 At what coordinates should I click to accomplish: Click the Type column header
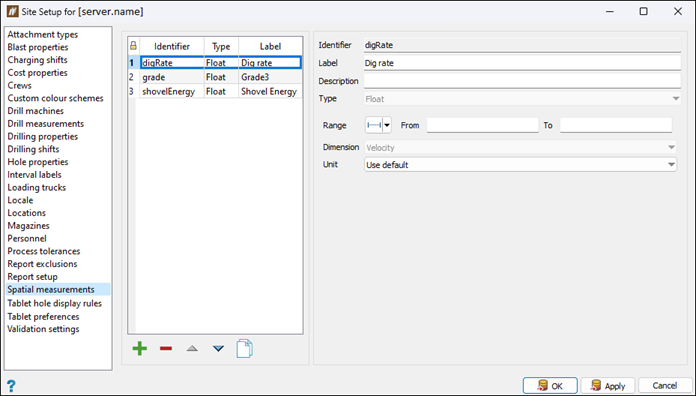[221, 46]
